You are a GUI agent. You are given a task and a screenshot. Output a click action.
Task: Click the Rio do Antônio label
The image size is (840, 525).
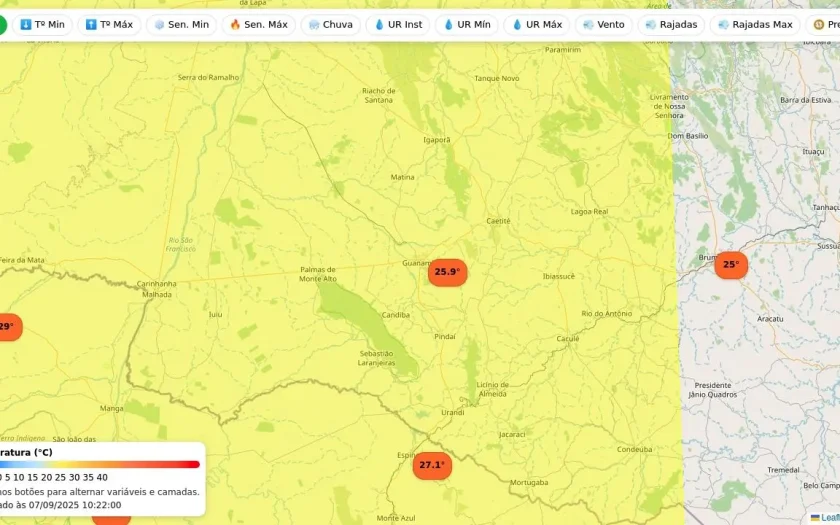607,313
